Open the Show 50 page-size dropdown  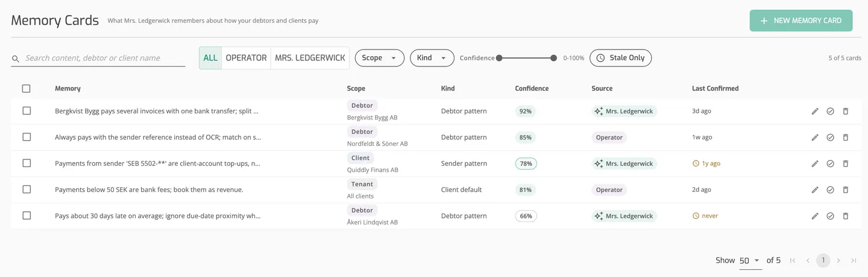tap(750, 261)
